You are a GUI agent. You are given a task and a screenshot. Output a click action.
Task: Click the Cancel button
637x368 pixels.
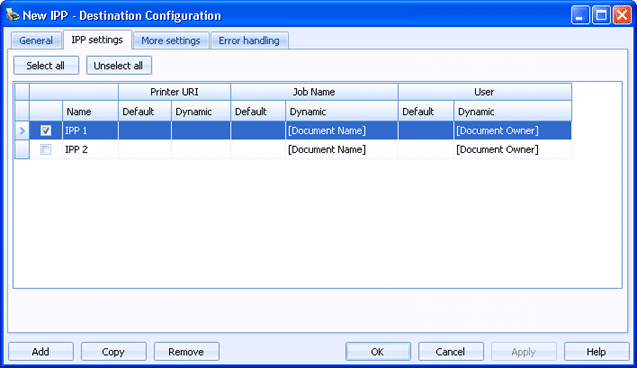tap(451, 351)
